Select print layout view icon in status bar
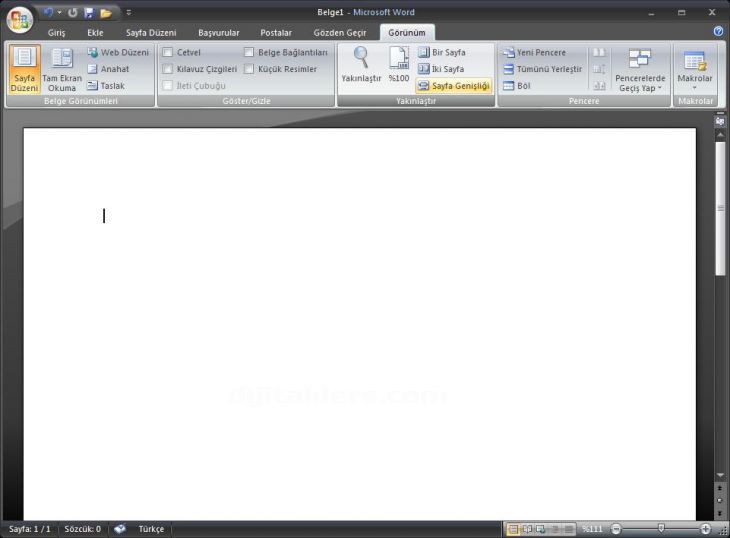 513,529
